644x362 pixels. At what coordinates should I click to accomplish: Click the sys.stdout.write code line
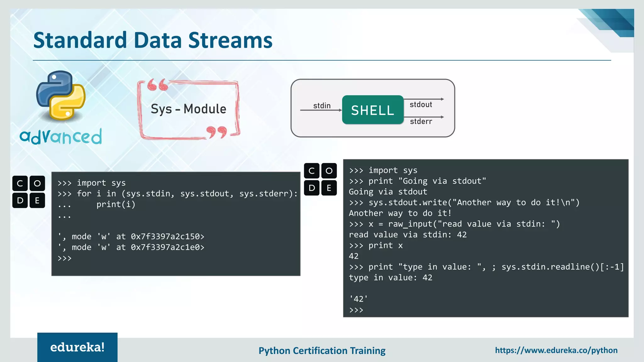pos(464,202)
